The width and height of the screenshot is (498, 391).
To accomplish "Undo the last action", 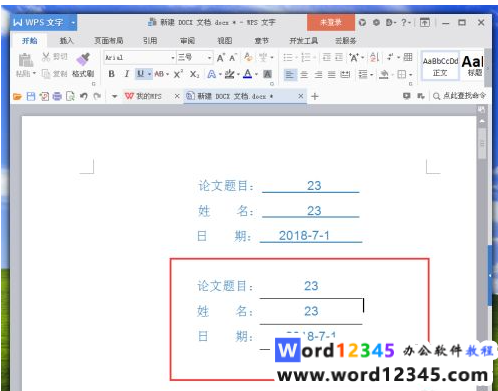I will (x=83, y=96).
